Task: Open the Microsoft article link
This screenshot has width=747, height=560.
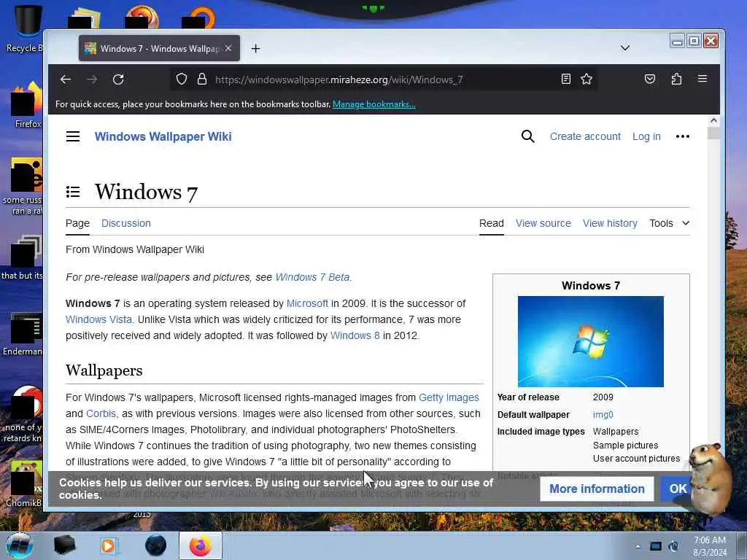Action: click(x=307, y=303)
